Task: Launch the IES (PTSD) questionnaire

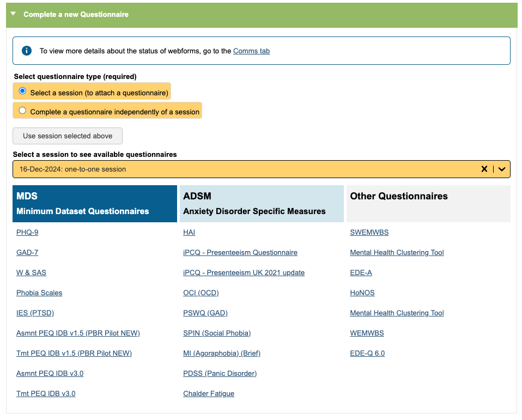Action: [x=35, y=313]
